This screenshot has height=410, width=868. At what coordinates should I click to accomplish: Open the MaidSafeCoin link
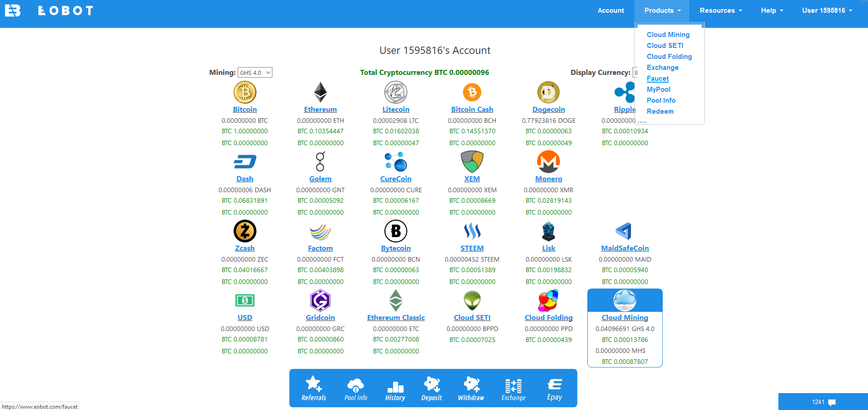[x=625, y=248]
